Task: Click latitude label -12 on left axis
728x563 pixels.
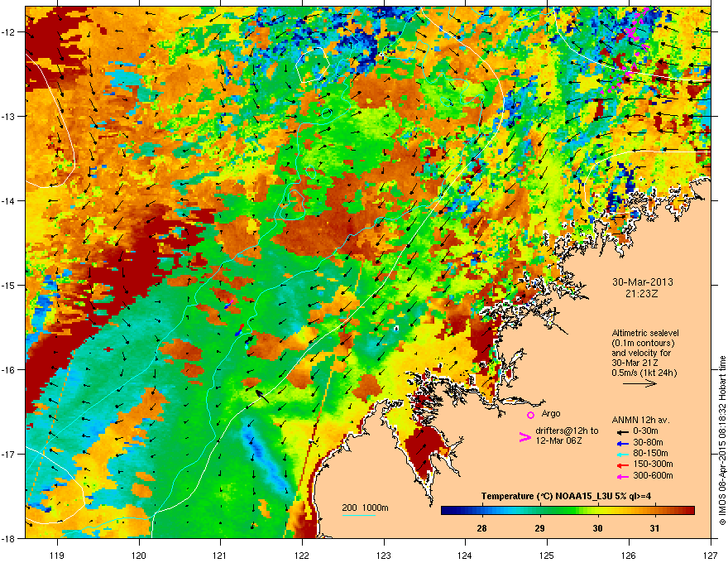Action: tap(9, 32)
